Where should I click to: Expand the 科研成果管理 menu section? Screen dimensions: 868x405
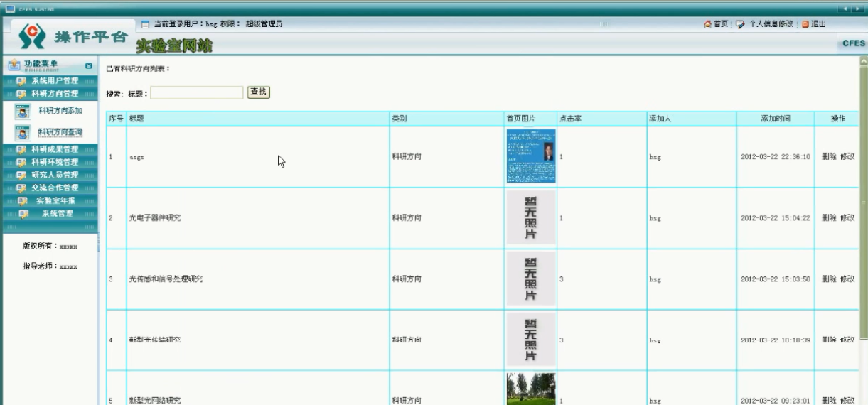pos(49,149)
